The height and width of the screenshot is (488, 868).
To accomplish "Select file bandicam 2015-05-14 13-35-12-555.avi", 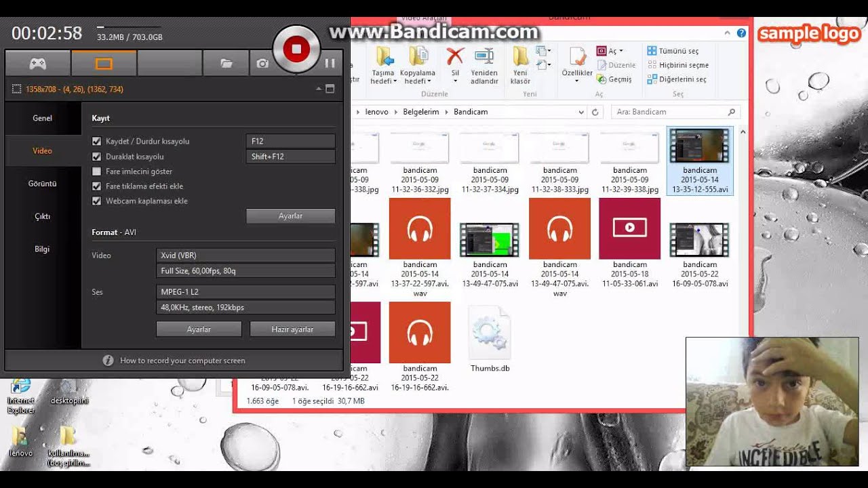I will tap(700, 161).
